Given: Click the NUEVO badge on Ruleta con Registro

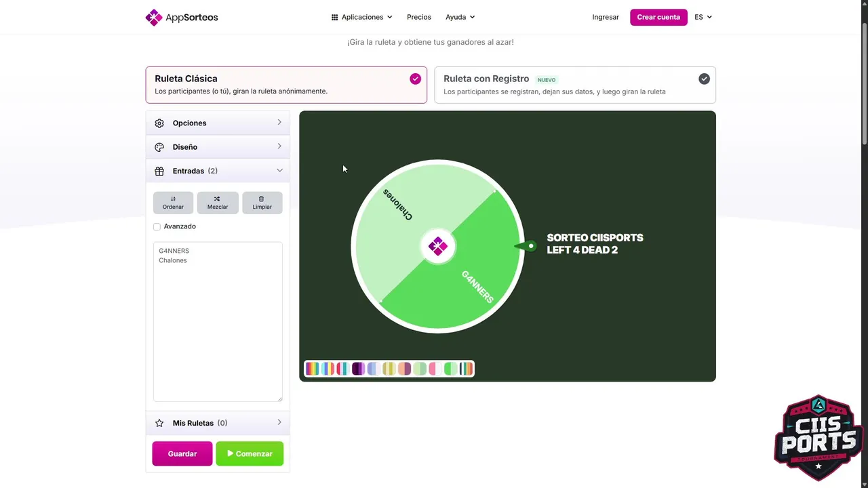Looking at the screenshot, I should (x=547, y=80).
